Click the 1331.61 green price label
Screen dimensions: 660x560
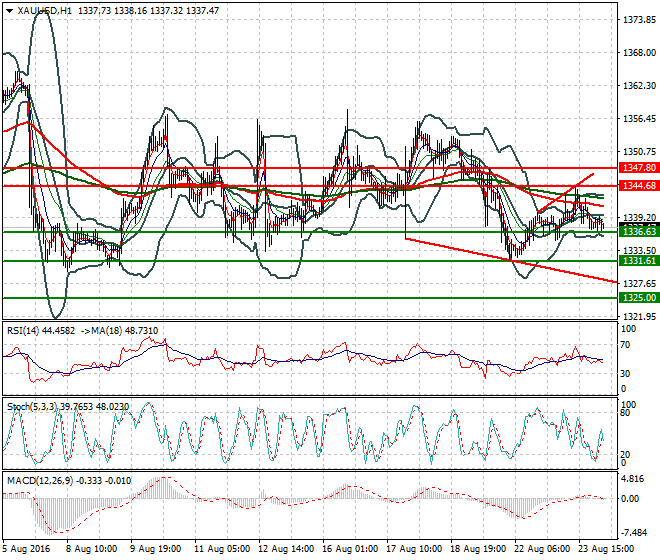click(x=637, y=261)
